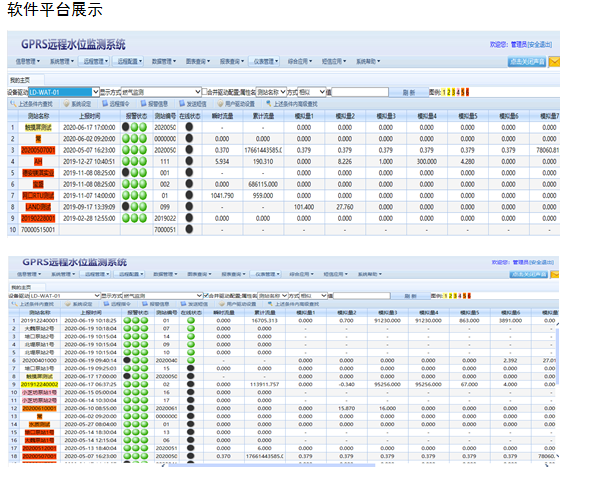Click 点击关闭声音 button in lower screenshot

click(529, 275)
